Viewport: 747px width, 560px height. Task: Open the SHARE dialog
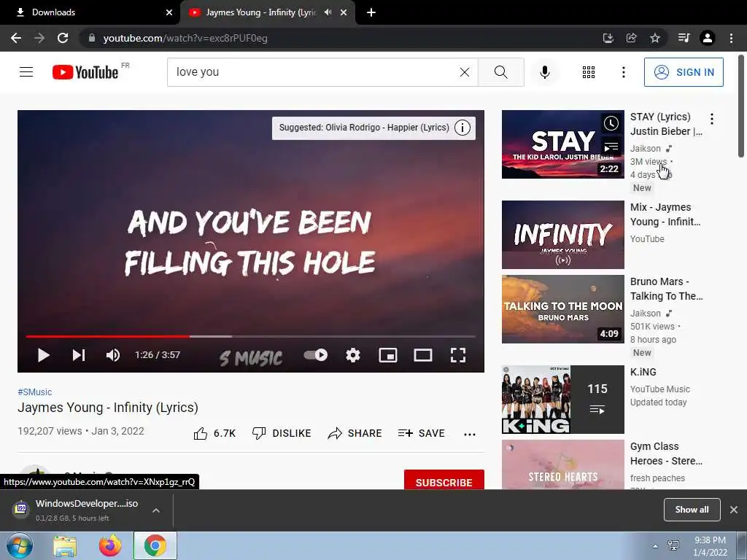click(355, 433)
